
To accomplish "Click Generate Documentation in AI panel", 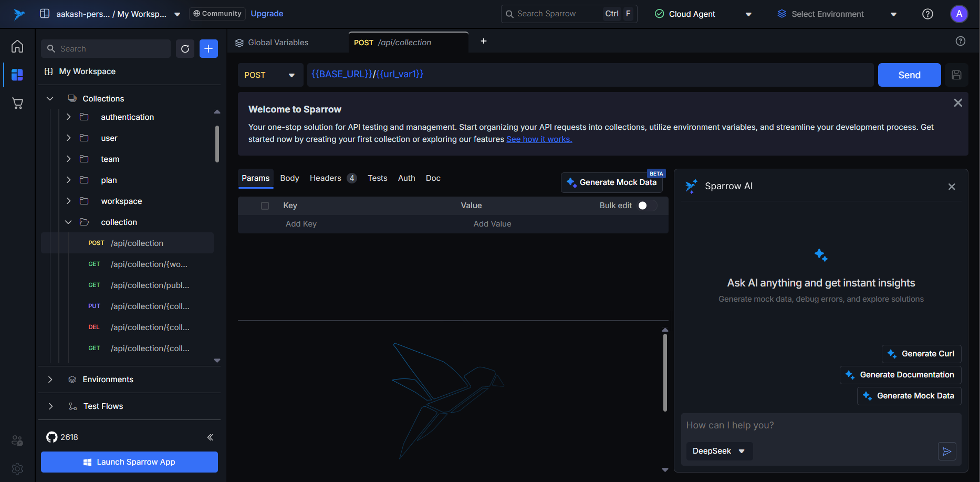I will (x=901, y=375).
